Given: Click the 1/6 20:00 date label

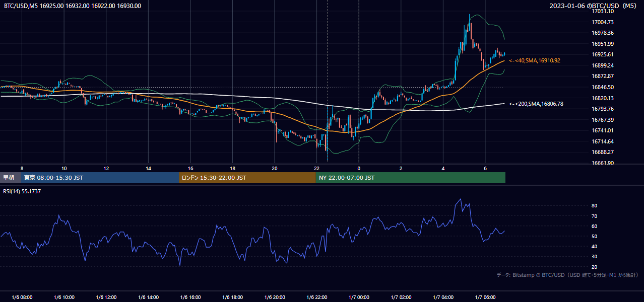Looking at the screenshot, I should [x=275, y=297].
